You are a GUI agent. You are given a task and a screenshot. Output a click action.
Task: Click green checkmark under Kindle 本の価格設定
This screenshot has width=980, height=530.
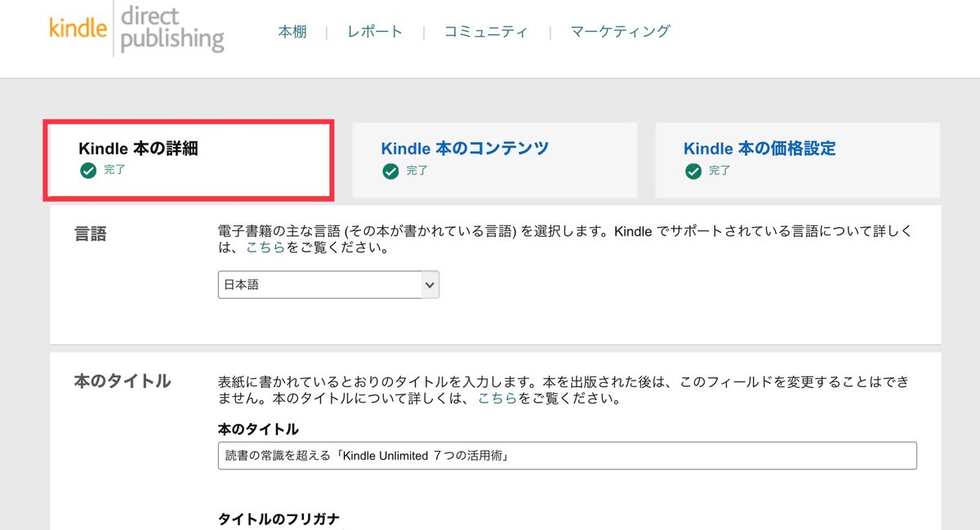pyautogui.click(x=693, y=171)
